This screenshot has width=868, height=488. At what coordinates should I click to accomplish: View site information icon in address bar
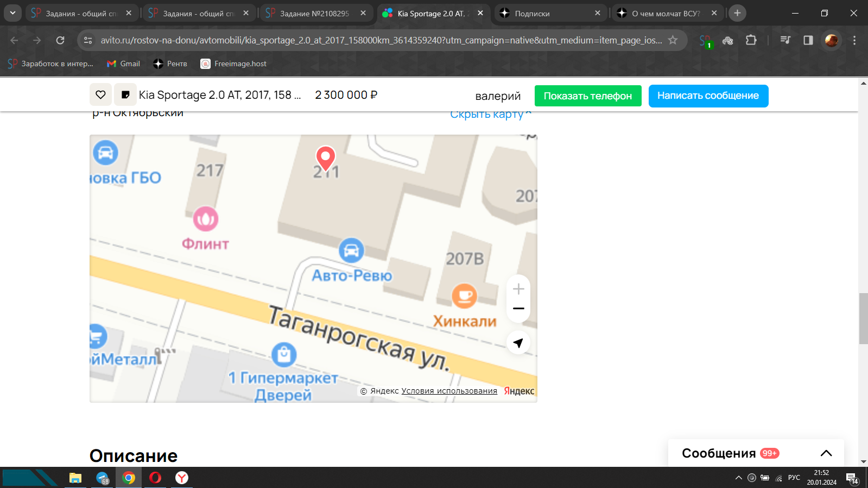click(88, 40)
